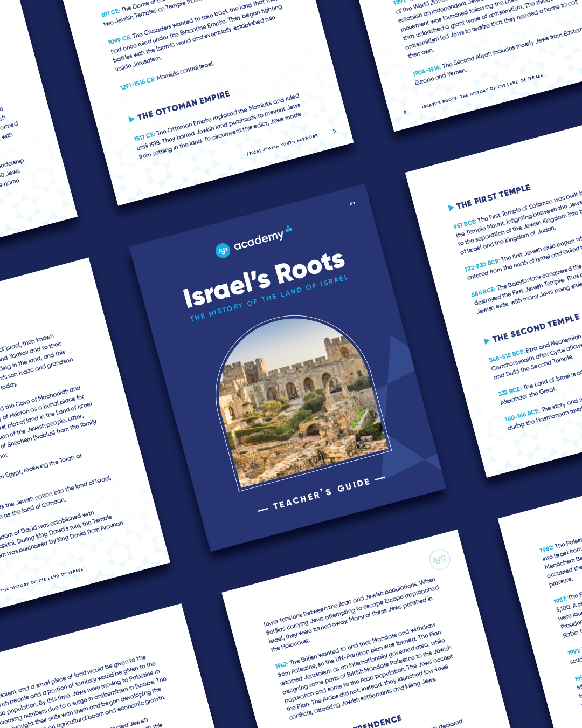Viewport: 582px width, 728px height.
Task: Click the "548-515 BCE:" date label
Action: 507,356
